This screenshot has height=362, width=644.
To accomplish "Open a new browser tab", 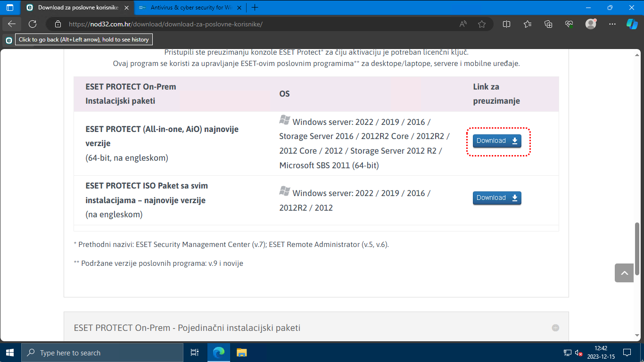I will coord(255,8).
